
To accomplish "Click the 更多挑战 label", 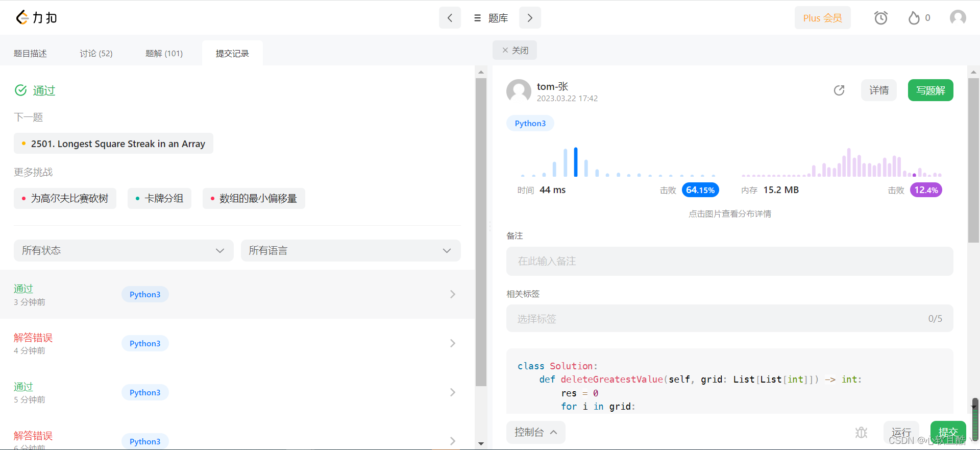I will (x=33, y=172).
